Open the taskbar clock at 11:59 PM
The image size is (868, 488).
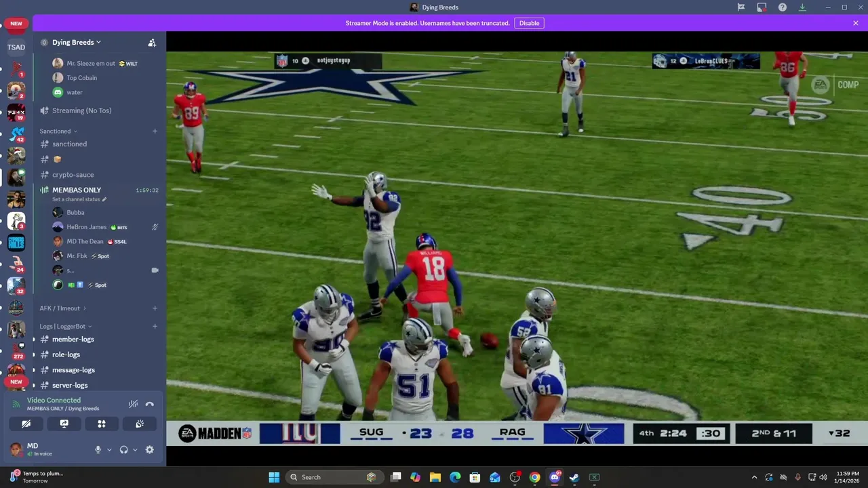[x=848, y=477]
